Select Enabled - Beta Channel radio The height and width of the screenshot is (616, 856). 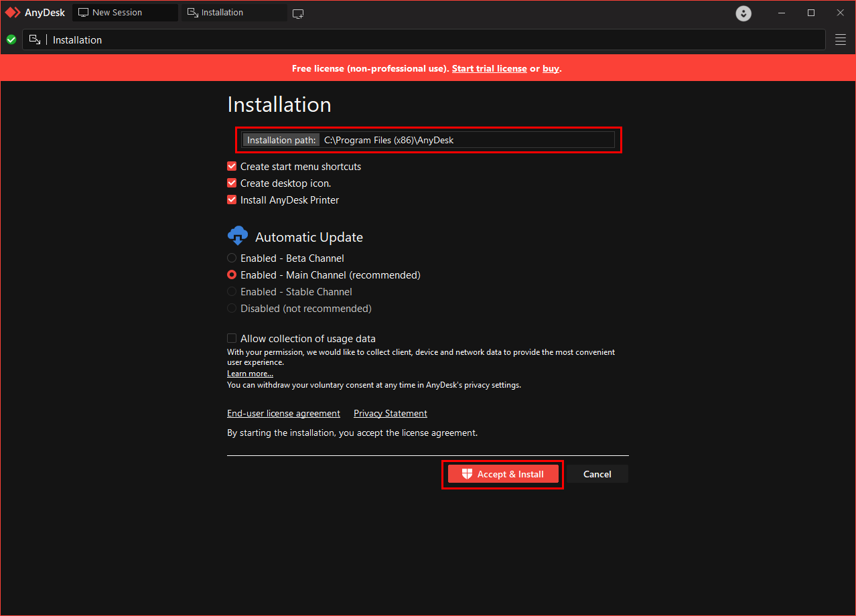(232, 258)
